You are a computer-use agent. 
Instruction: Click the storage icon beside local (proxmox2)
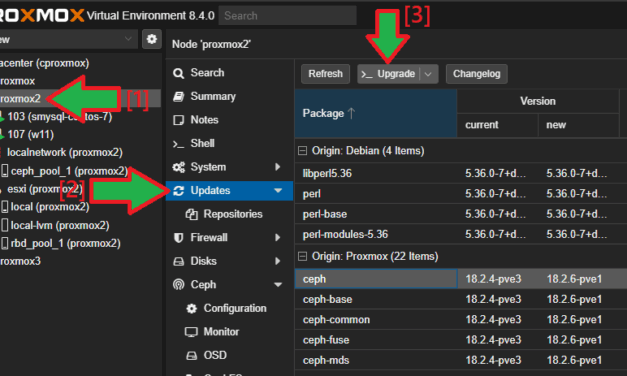(x=4, y=207)
